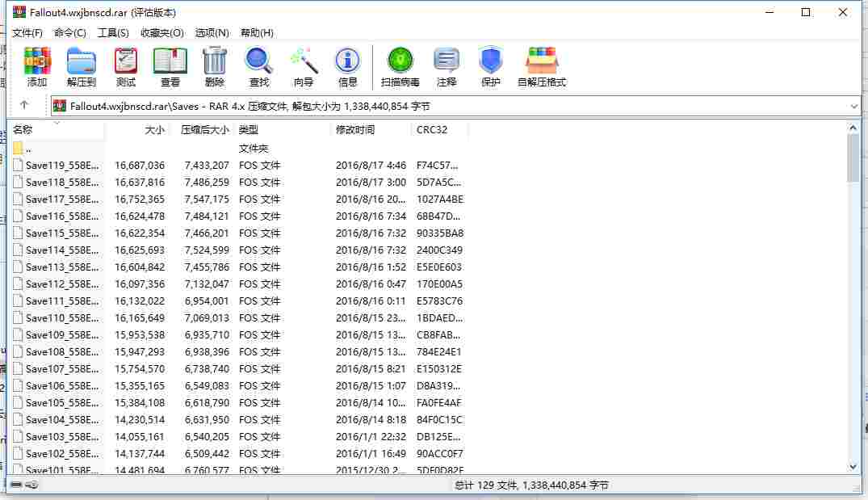Select file Save114_558E
868x500 pixels.
tap(62, 250)
